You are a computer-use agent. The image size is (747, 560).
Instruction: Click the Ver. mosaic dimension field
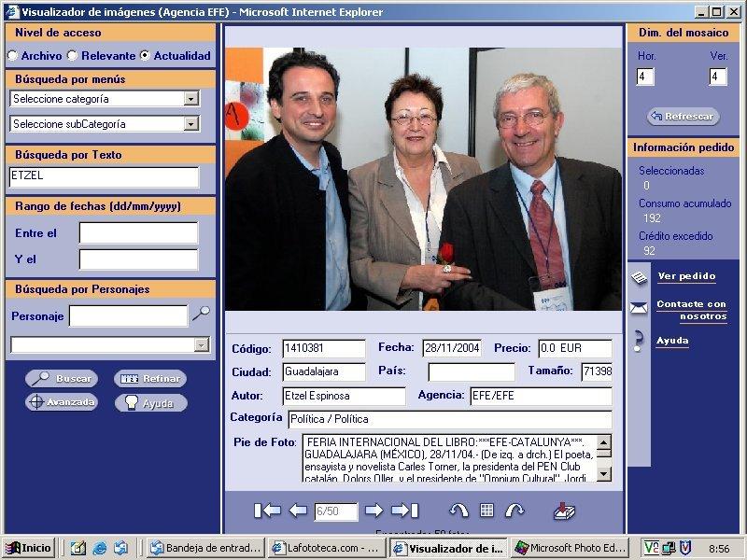tap(718, 77)
